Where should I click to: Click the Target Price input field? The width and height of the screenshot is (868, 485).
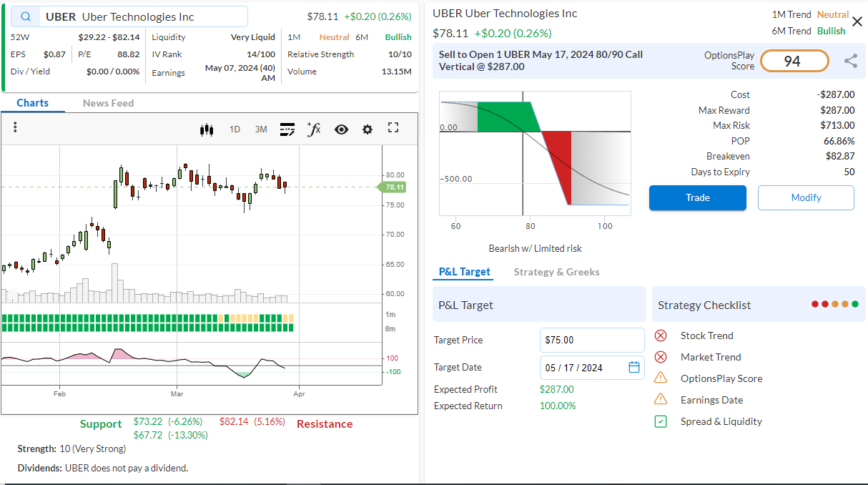(x=592, y=340)
